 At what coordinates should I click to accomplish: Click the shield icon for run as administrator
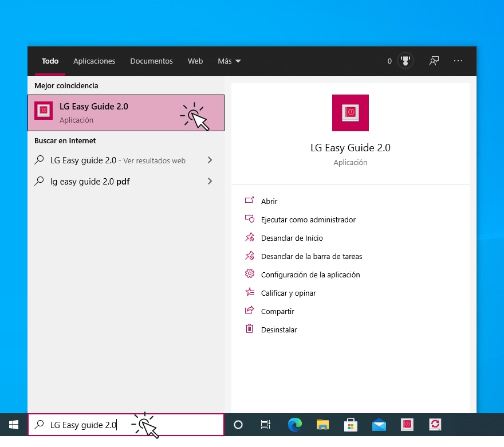250,219
